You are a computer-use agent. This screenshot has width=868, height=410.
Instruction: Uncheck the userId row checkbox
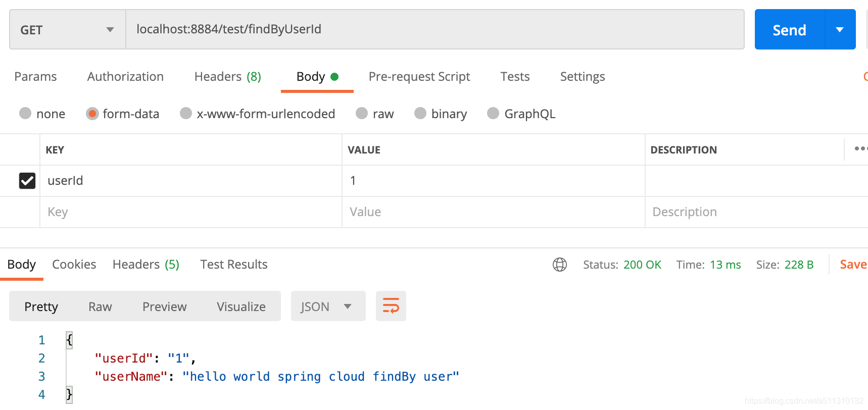27,181
